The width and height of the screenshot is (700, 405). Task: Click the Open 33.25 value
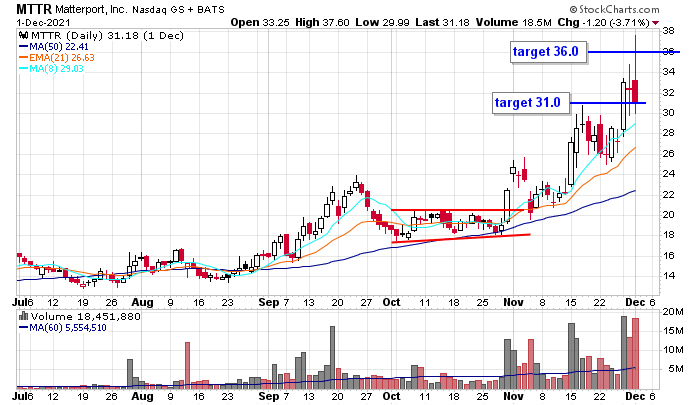260,22
